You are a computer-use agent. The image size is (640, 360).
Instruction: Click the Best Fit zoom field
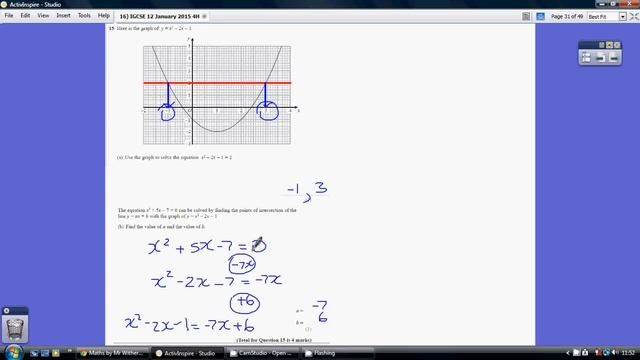click(603, 17)
